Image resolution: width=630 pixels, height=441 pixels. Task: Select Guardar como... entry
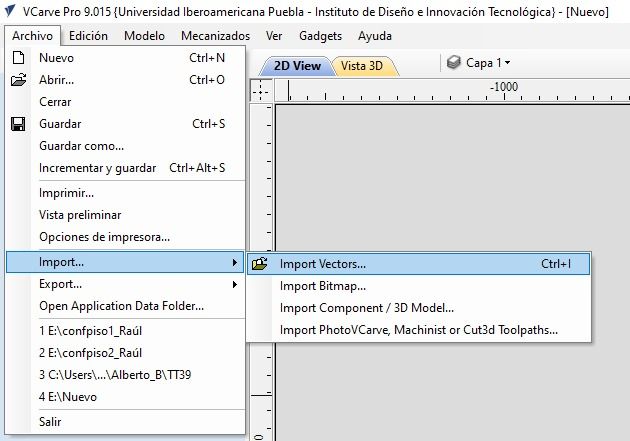pyautogui.click(x=125, y=146)
